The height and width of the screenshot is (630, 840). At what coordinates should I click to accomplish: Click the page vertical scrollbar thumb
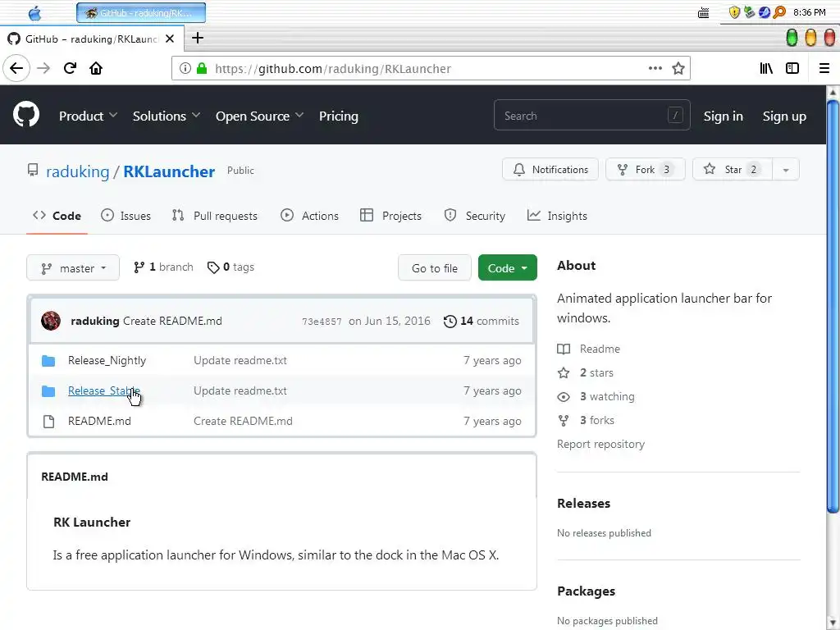[x=833, y=307]
